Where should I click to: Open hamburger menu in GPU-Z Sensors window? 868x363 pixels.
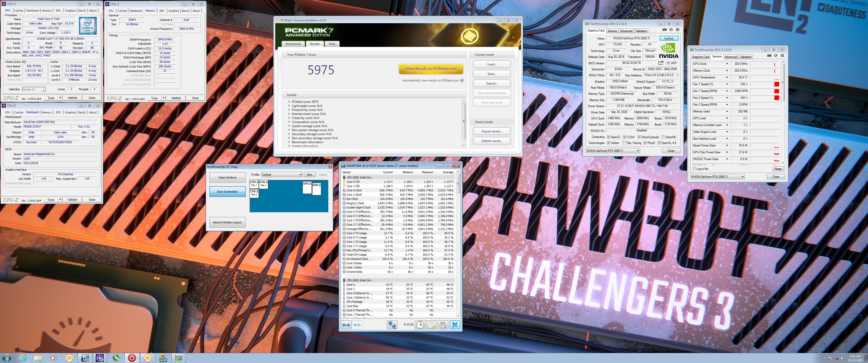[x=782, y=55]
